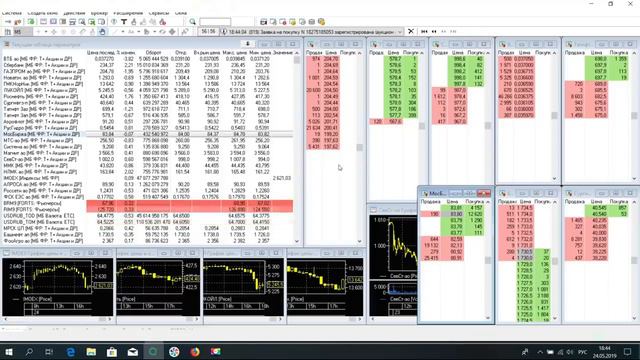This screenshot has height=360, width=640.
Task: Select the BRM9 FORTS futures row
Action: [x=148, y=203]
